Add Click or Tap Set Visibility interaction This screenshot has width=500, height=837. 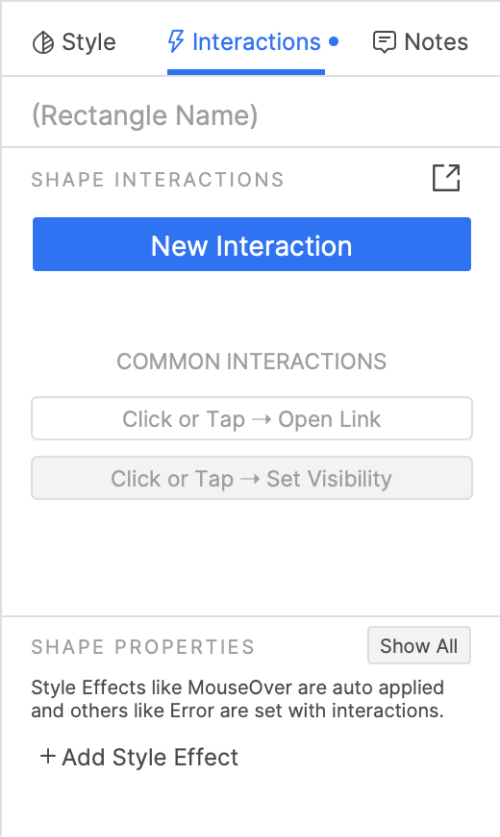click(252, 478)
